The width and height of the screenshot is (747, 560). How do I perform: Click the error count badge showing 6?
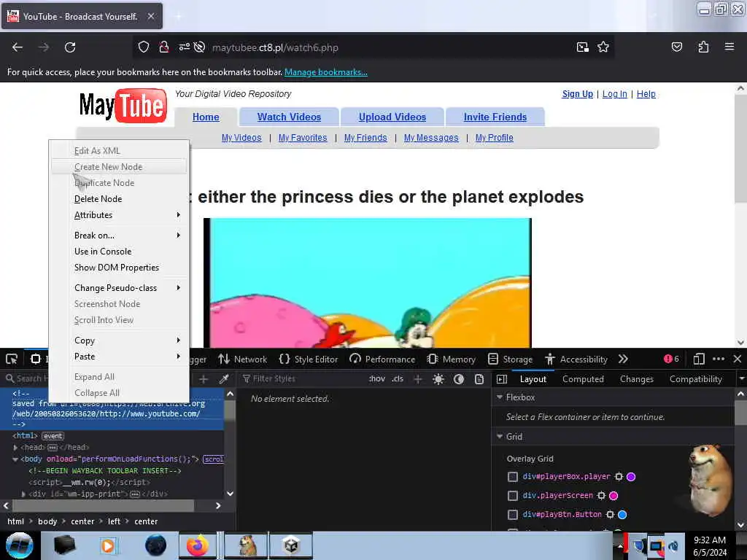point(671,359)
